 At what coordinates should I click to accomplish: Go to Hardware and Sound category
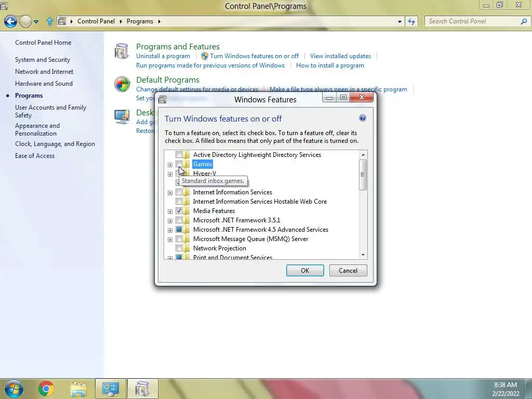point(44,84)
